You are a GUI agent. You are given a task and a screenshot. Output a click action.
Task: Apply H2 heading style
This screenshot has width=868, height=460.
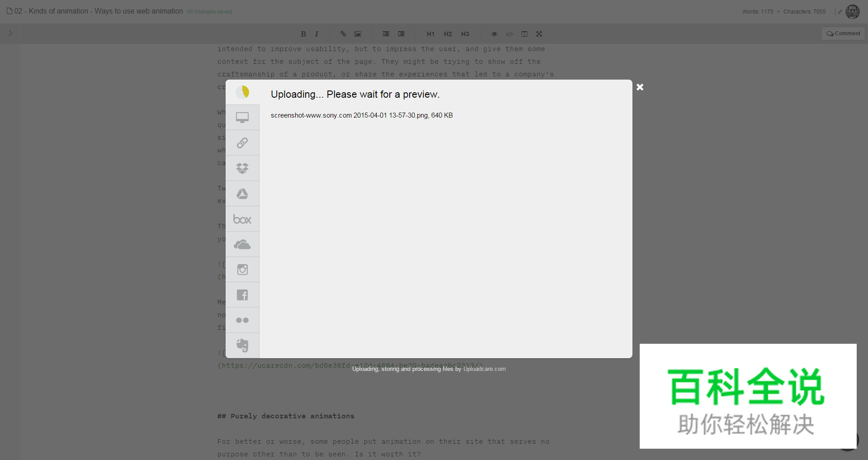coord(448,34)
